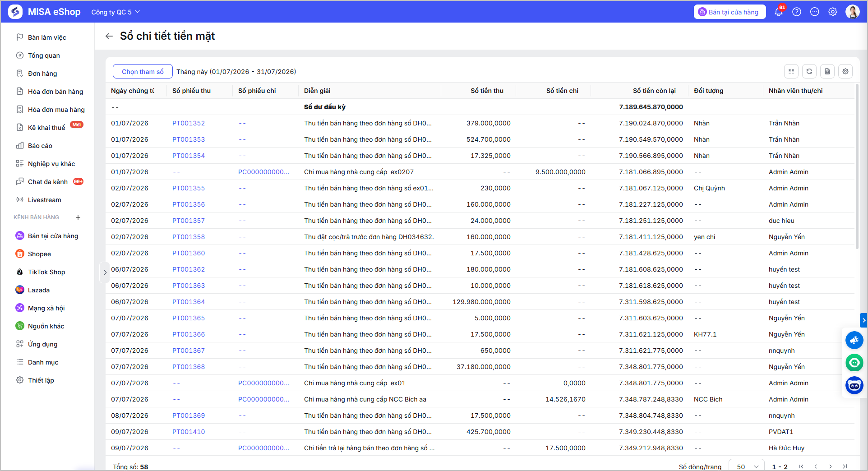Open the table column settings gear
The image size is (868, 471).
tap(845, 71)
